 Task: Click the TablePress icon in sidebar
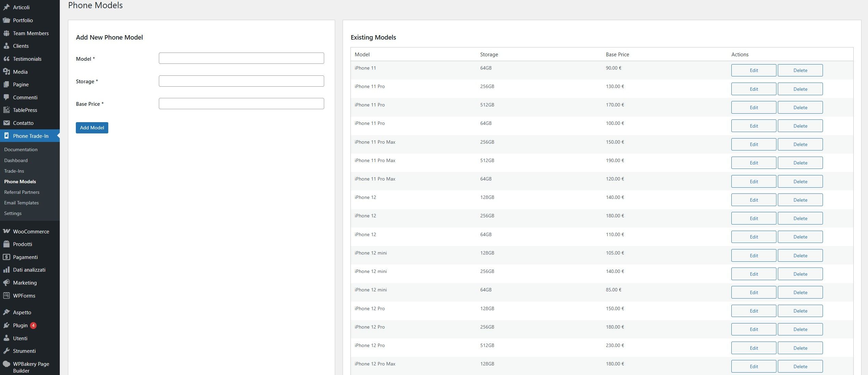(6, 110)
